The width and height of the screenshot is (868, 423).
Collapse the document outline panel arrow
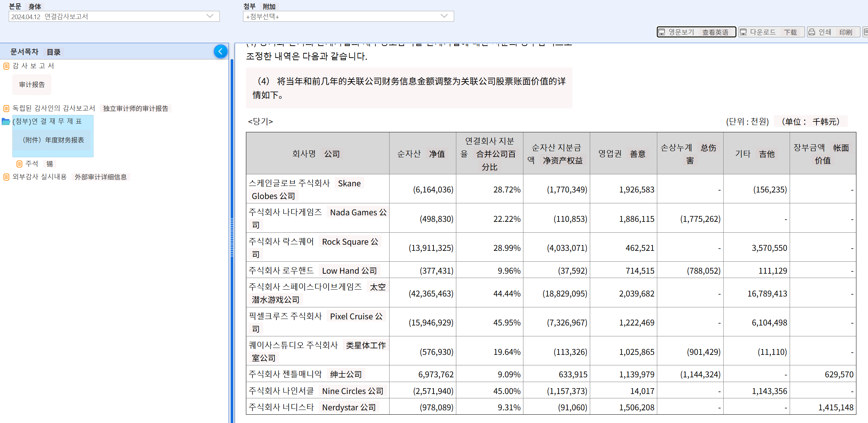[x=221, y=51]
